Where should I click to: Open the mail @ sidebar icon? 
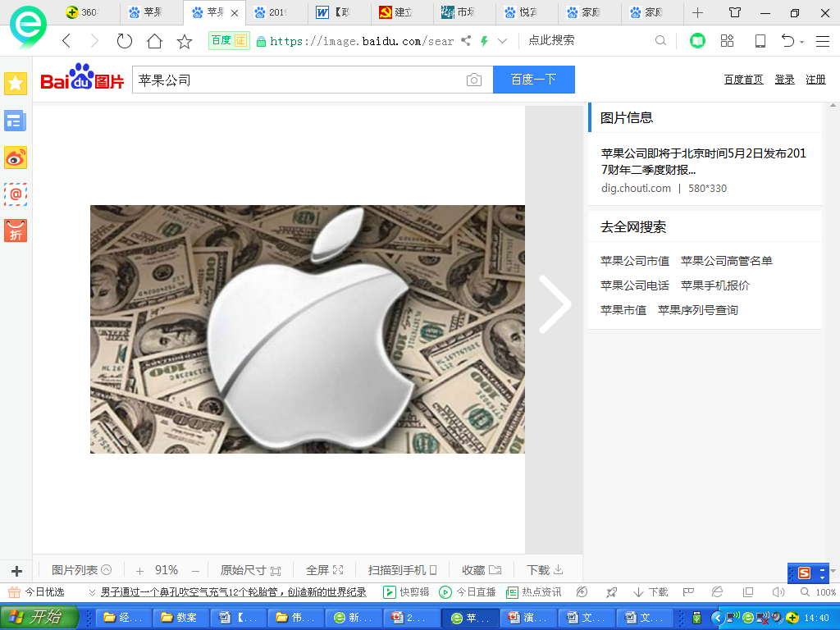pos(16,194)
